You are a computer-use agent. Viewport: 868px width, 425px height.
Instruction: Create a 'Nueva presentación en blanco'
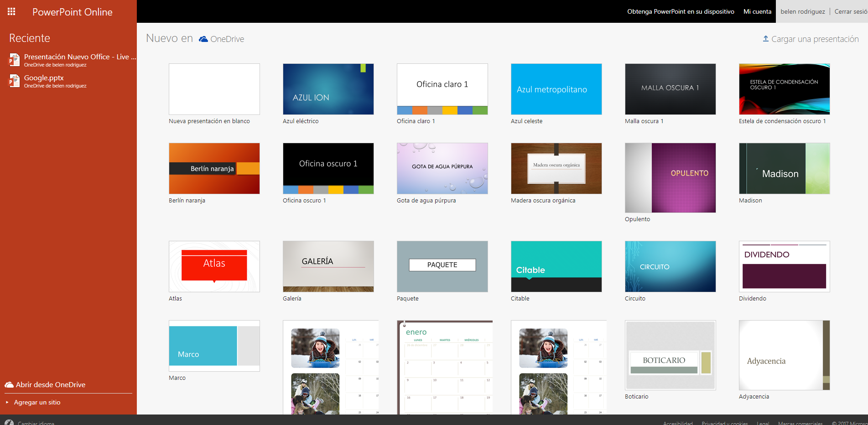(x=214, y=89)
